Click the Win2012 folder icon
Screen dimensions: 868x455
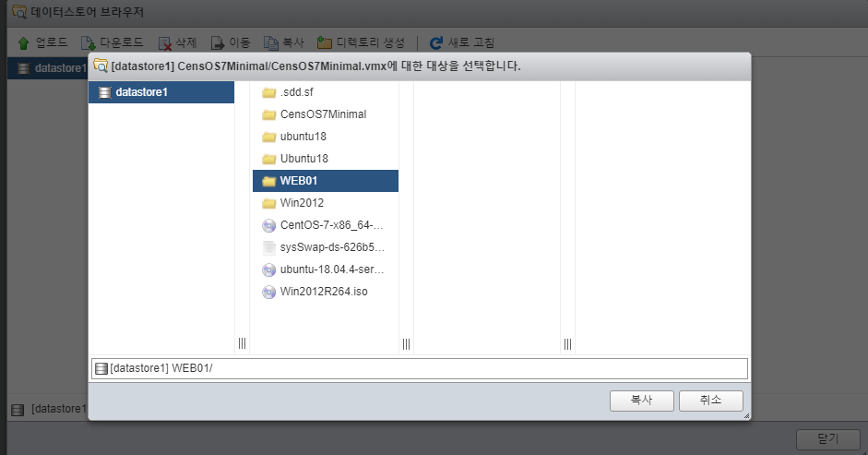[x=269, y=203]
